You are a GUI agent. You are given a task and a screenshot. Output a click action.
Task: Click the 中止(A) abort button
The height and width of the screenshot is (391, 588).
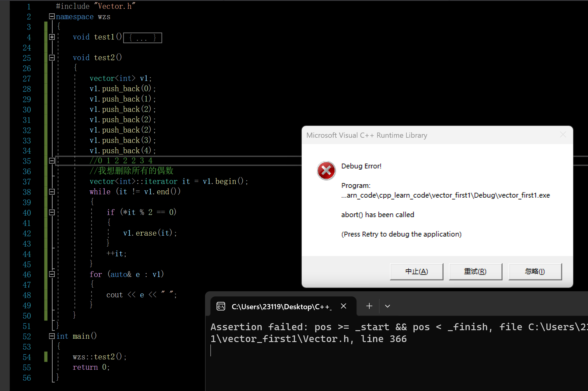[x=416, y=272]
